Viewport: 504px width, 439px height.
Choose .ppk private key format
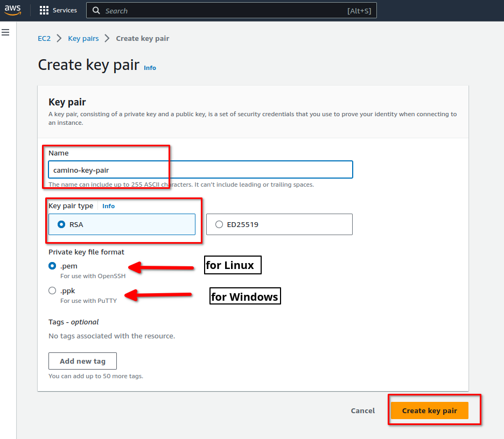pyautogui.click(x=52, y=291)
